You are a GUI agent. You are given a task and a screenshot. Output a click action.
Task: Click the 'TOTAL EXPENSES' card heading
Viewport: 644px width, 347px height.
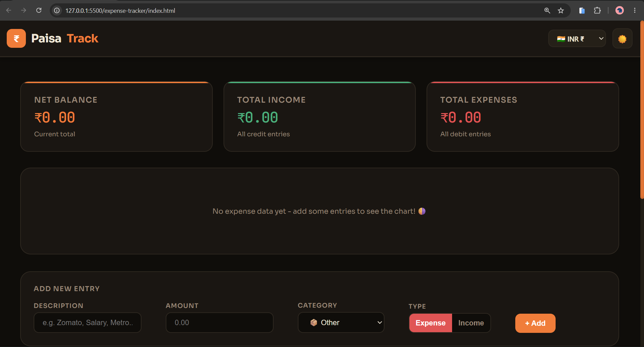(479, 100)
